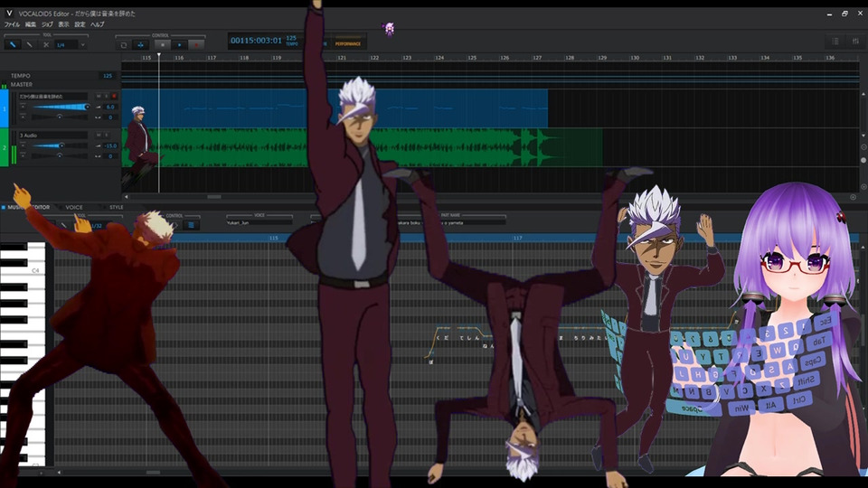Click the red record button

196,45
